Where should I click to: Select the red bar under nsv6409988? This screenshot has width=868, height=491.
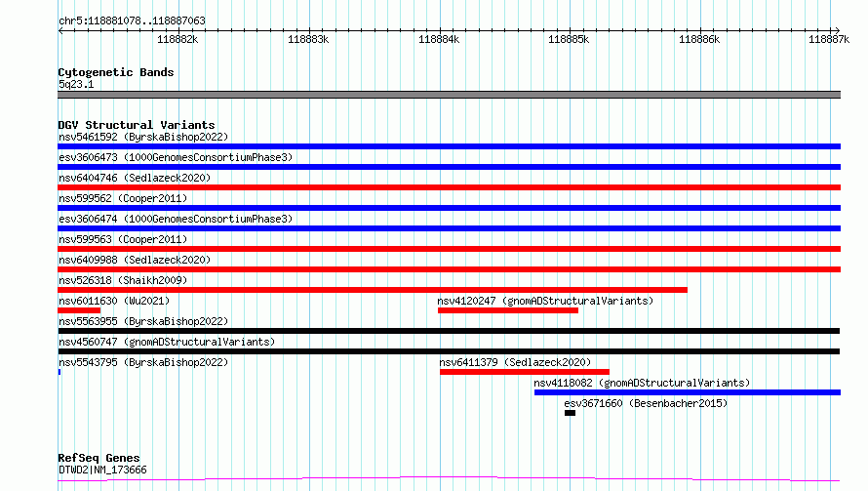click(449, 269)
